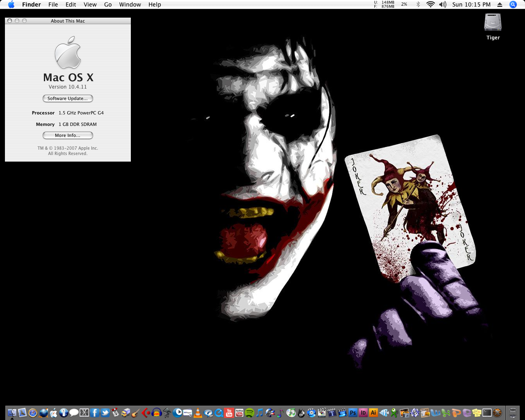The width and height of the screenshot is (525, 420).
Task: Show the Wi-Fi AirPort status menu
Action: [430, 5]
